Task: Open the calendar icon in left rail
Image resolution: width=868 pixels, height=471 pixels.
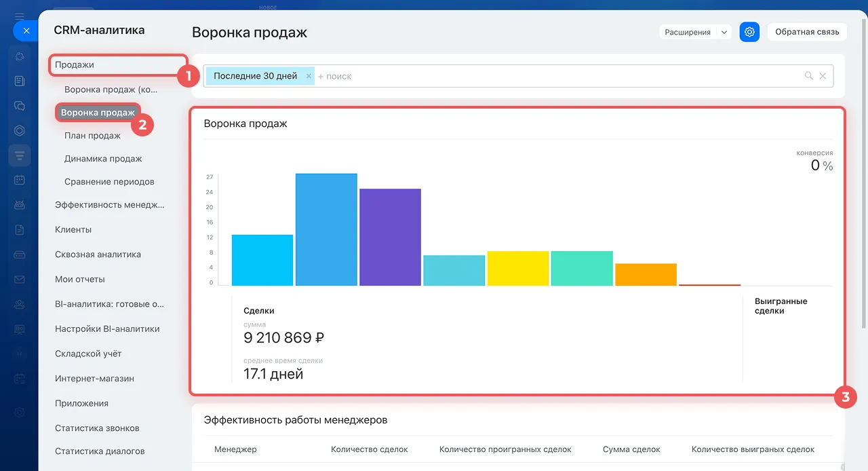Action: coord(20,180)
